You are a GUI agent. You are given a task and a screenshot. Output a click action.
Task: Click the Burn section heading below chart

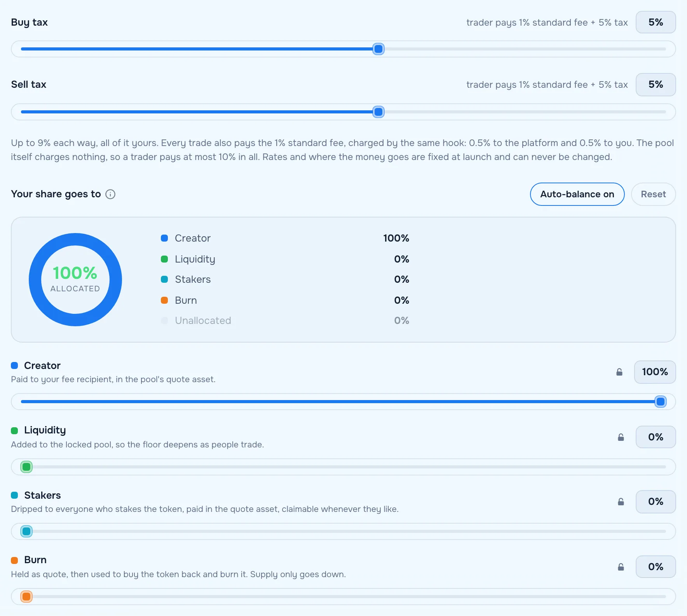(x=35, y=560)
